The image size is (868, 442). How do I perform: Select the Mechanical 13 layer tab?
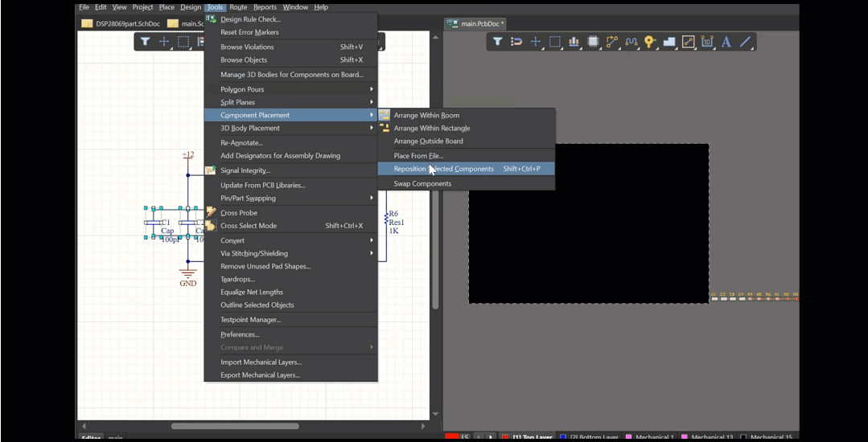pyautogui.click(x=707, y=437)
